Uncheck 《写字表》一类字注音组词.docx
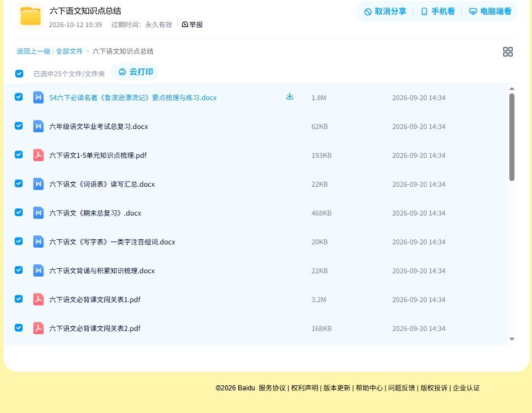Image resolution: width=532 pixels, height=413 pixels. pos(19,241)
